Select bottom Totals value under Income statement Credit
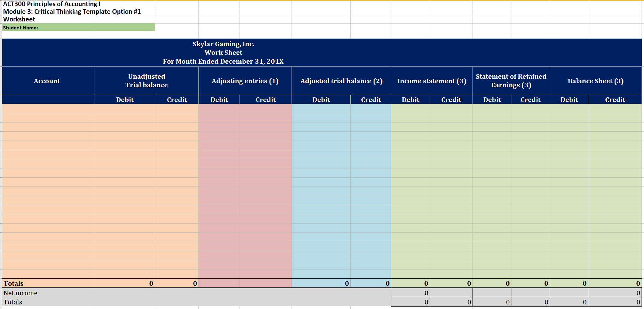Viewport: 644px width, 309px height. pos(451,302)
